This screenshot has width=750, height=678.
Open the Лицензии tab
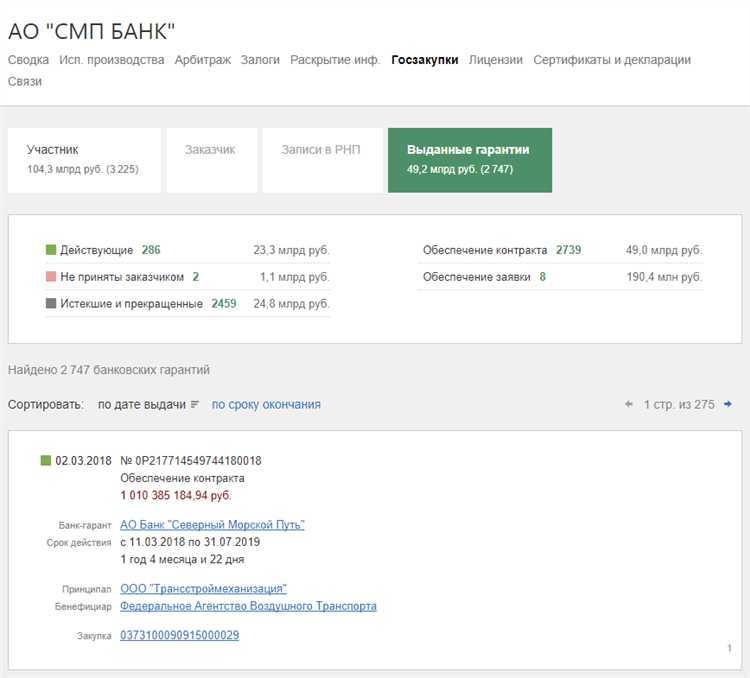pos(496,60)
